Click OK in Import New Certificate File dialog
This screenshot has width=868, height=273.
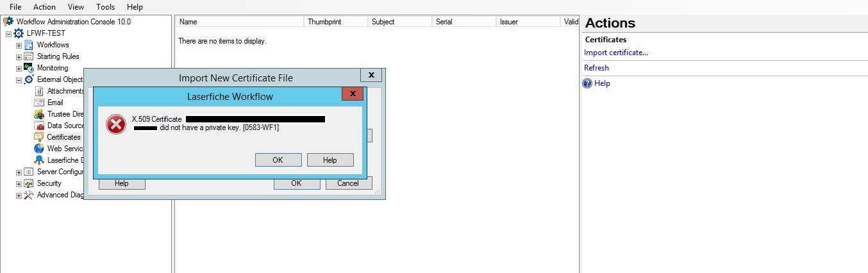pyautogui.click(x=296, y=183)
